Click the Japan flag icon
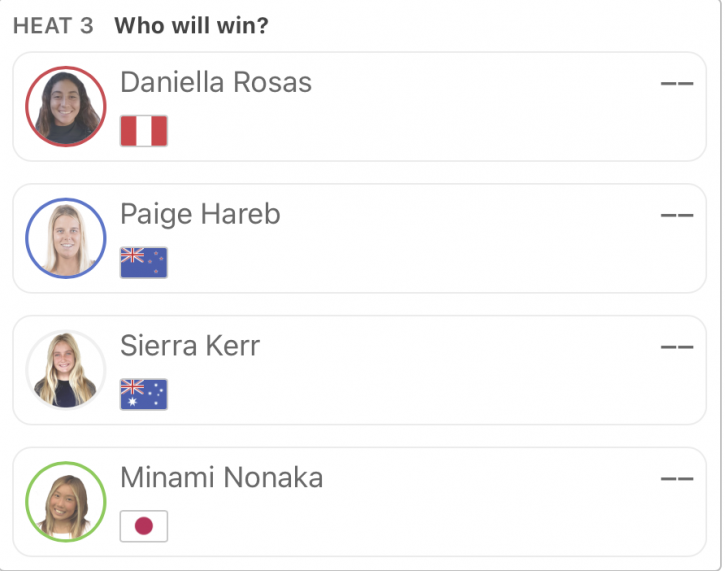 [144, 526]
